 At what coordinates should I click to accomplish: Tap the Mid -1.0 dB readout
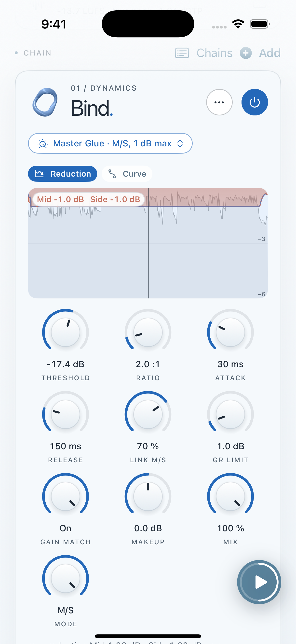(60, 199)
